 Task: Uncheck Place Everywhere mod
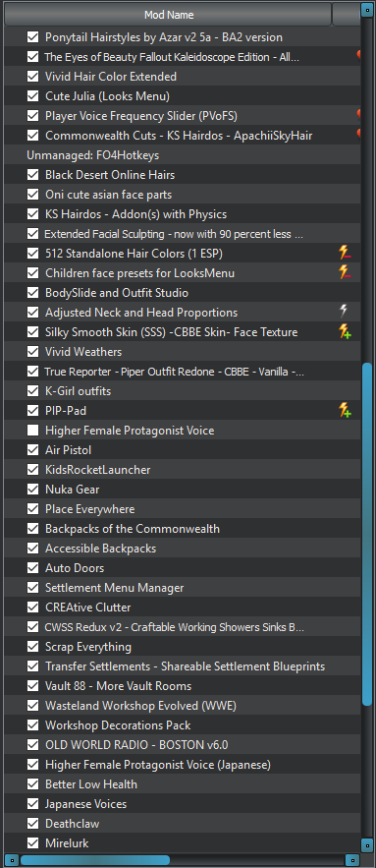[33, 509]
